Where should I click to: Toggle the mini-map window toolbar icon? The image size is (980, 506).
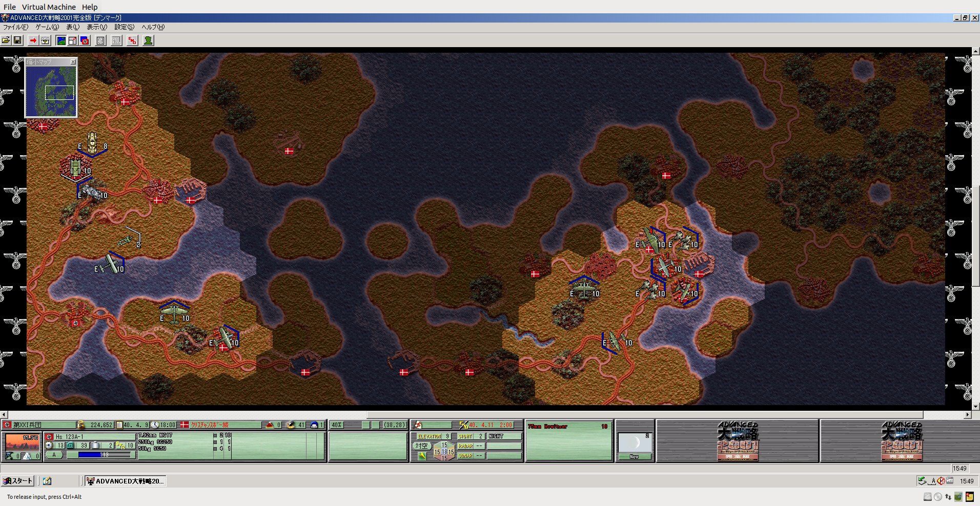click(73, 40)
